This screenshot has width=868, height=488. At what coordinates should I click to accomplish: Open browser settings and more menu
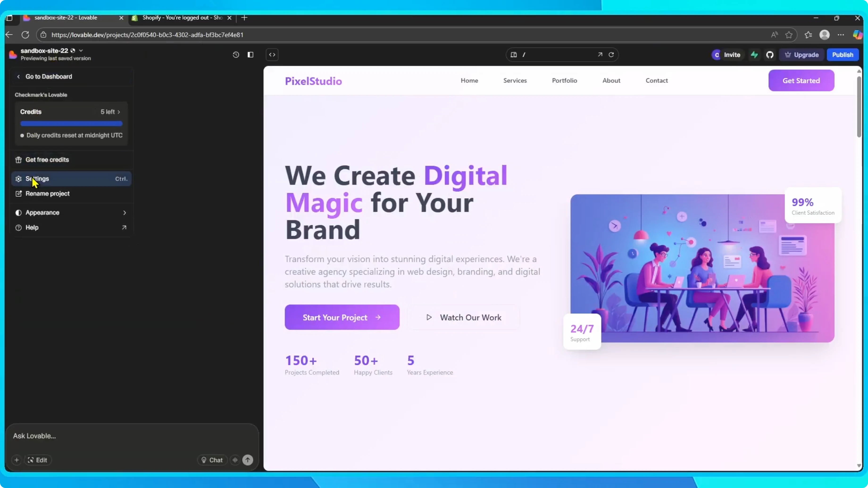coord(841,35)
